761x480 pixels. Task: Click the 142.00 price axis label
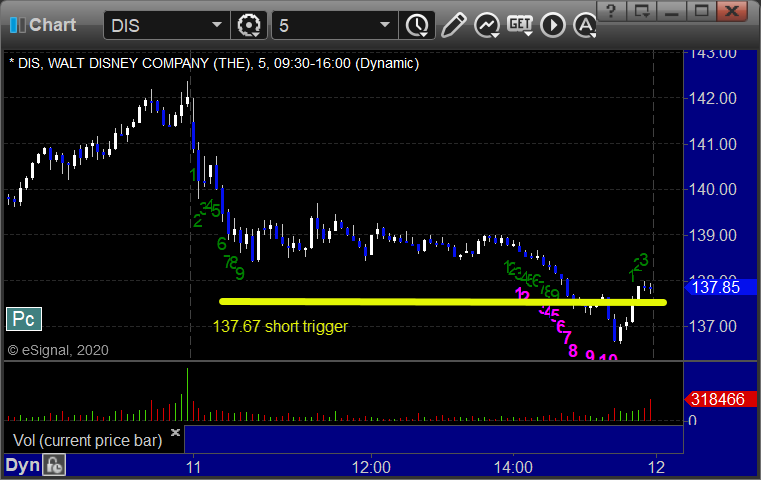click(x=712, y=99)
